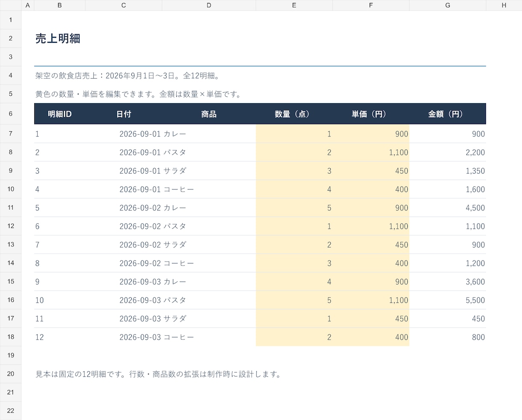Select quantity cell for 明細ID 1

click(294, 134)
